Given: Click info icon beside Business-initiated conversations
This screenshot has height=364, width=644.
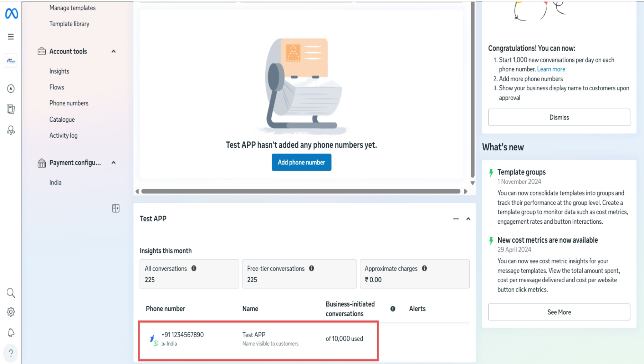Looking at the screenshot, I should pos(393,309).
